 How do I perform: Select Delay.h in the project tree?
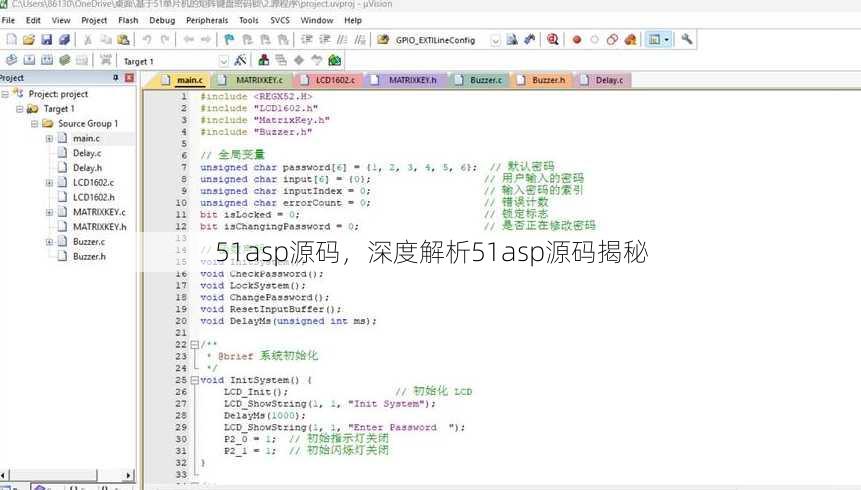[87, 168]
